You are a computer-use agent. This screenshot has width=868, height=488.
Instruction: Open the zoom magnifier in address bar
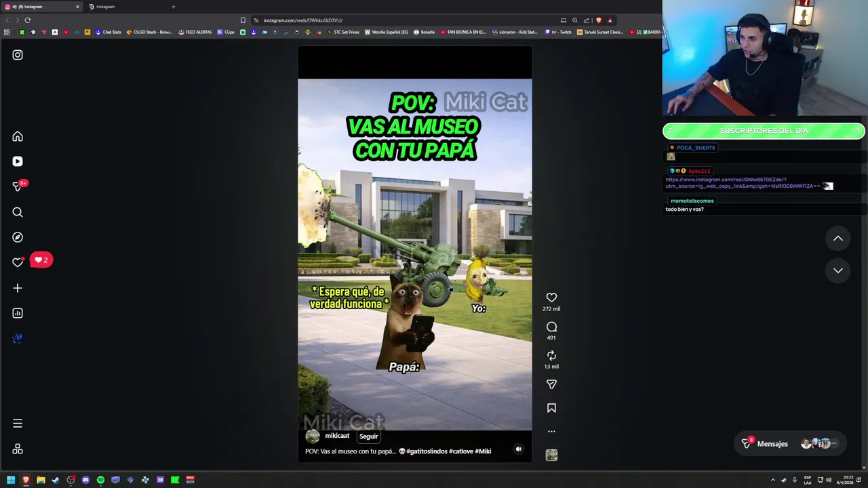click(575, 20)
